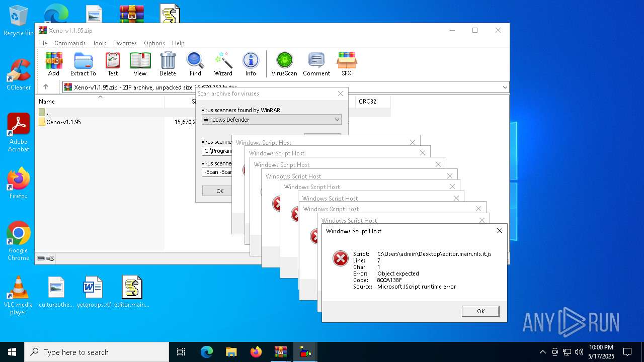Click the Add toolbar icon in WinRAR
Image resolution: width=644 pixels, height=362 pixels.
tap(54, 64)
